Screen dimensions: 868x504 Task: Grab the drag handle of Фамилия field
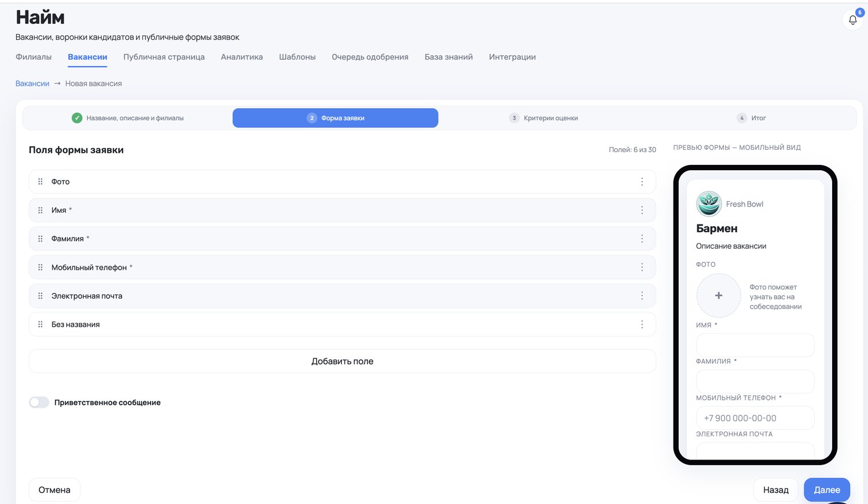coord(41,238)
